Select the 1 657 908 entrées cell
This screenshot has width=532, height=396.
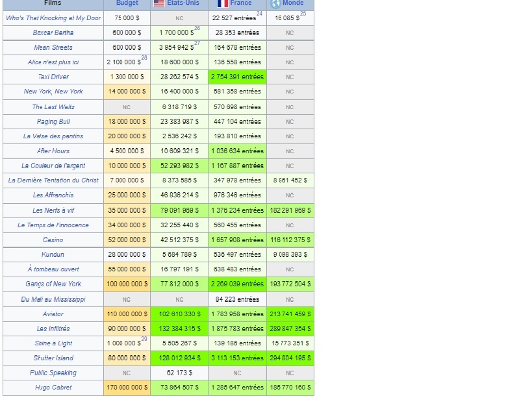click(x=237, y=240)
